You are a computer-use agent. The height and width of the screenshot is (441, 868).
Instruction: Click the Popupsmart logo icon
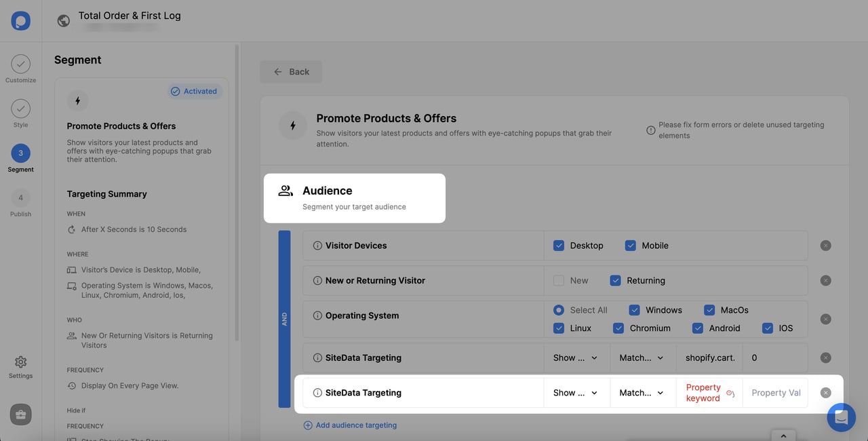click(20, 20)
